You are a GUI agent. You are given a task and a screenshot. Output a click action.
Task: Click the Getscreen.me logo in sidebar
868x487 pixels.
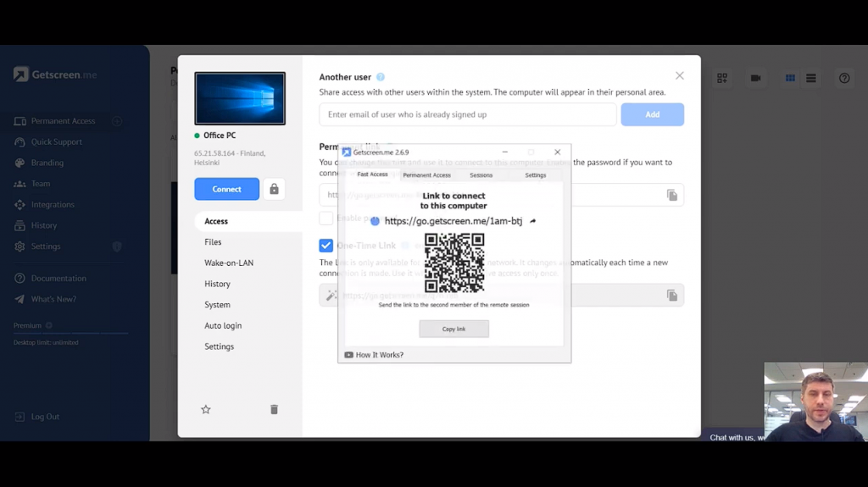click(x=55, y=75)
